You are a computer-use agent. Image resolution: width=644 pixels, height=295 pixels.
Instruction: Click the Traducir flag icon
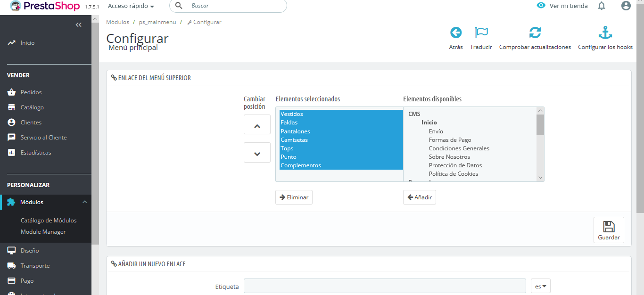click(481, 33)
